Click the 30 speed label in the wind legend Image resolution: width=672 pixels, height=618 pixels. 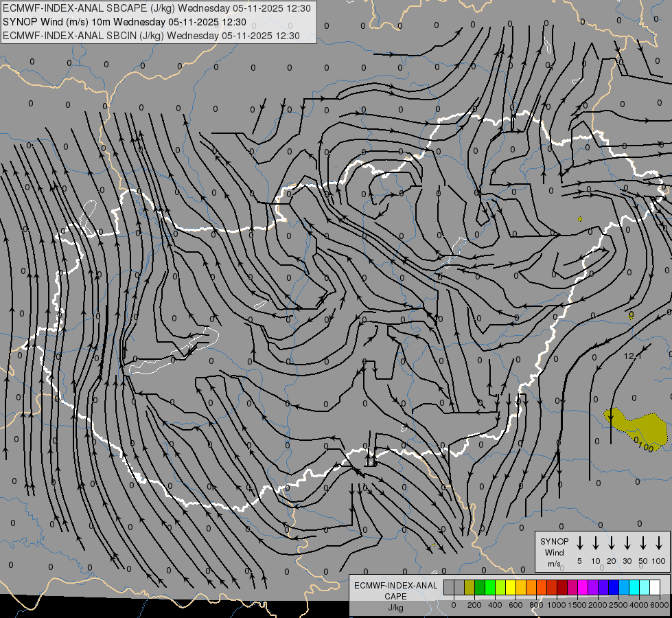(627, 561)
